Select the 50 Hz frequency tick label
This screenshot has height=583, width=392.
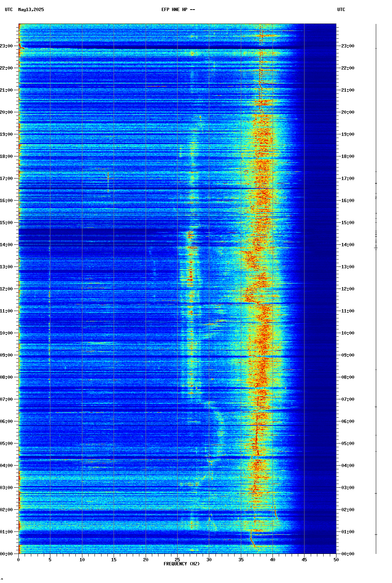pos(336,560)
